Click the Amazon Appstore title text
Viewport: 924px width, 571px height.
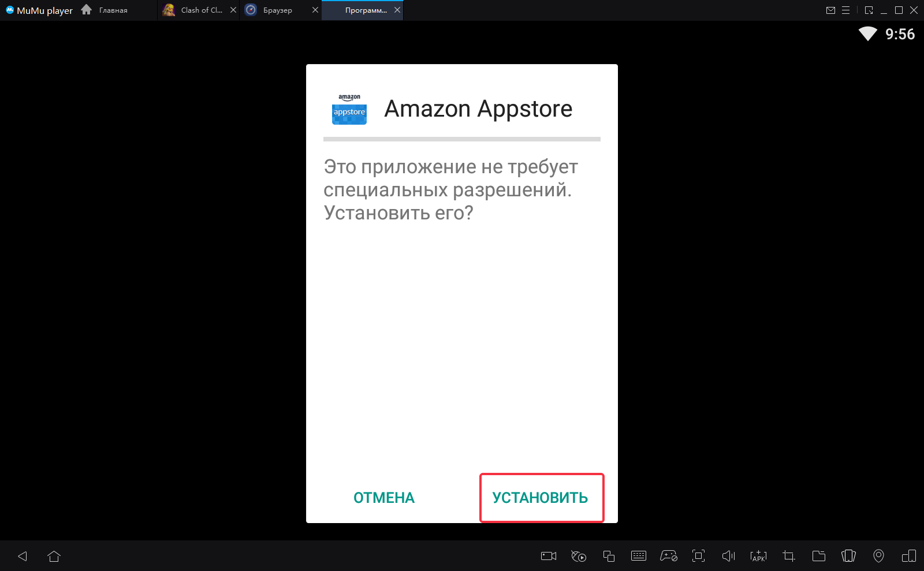tap(478, 109)
